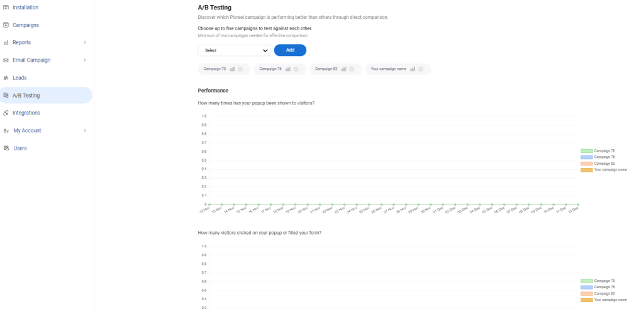This screenshot has height=314, width=644.
Task: Open the Campaigns menu item
Action: 25,25
